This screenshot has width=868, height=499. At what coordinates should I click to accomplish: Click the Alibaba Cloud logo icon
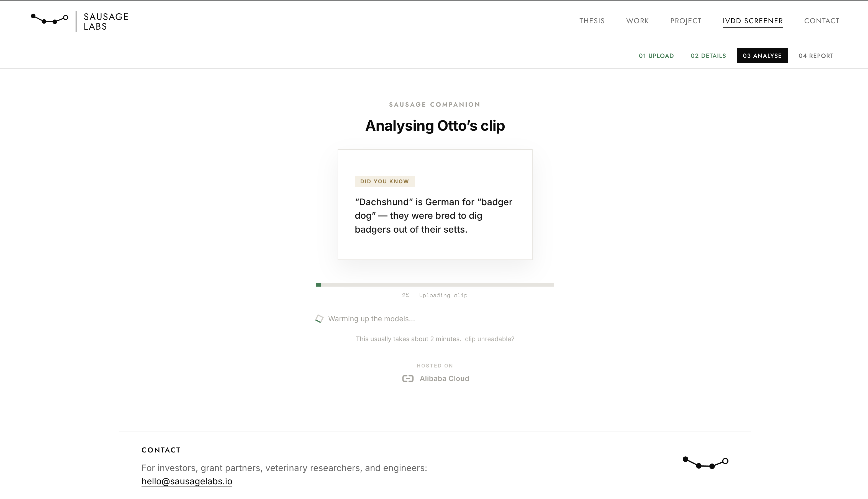pos(408,378)
